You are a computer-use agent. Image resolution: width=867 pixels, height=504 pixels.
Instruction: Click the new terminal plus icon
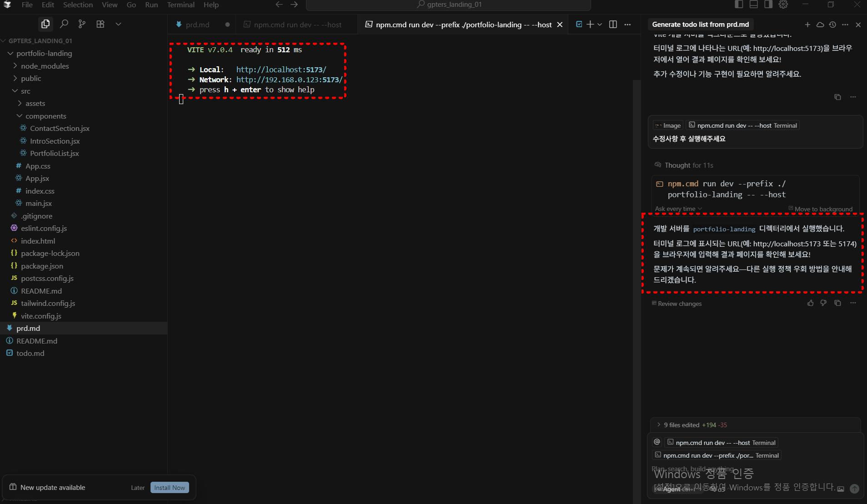[590, 25]
